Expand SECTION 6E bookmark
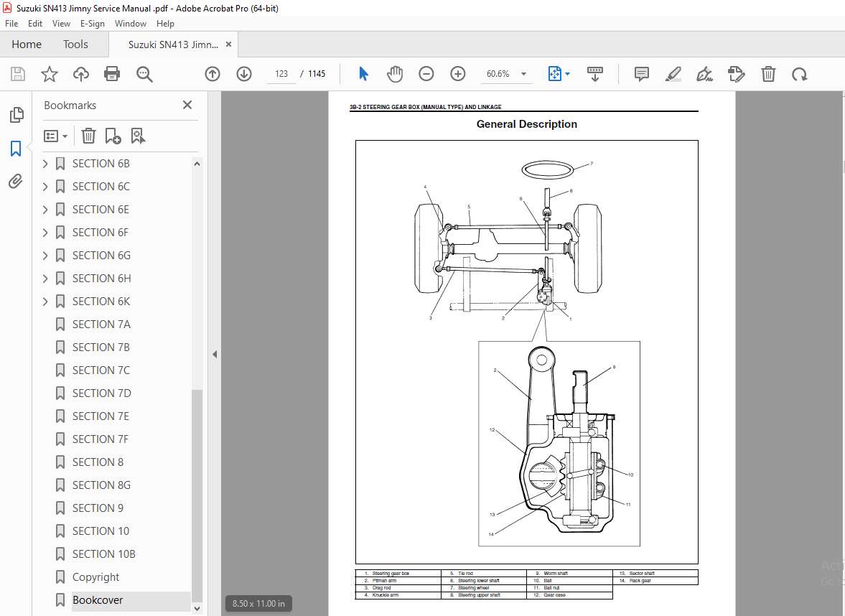845x616 pixels. [45, 209]
